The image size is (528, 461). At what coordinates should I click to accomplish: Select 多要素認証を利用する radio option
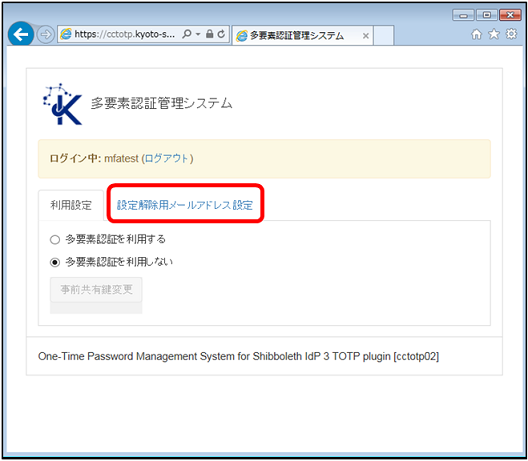coord(55,240)
